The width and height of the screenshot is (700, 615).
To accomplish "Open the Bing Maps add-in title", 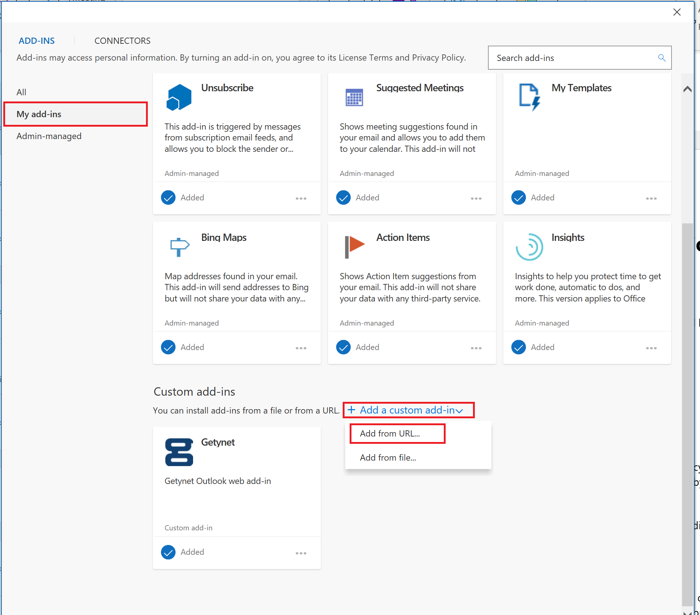I will click(x=224, y=238).
